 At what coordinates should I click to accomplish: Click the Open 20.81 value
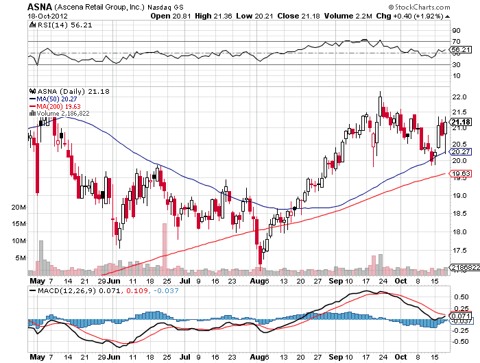pyautogui.click(x=171, y=16)
